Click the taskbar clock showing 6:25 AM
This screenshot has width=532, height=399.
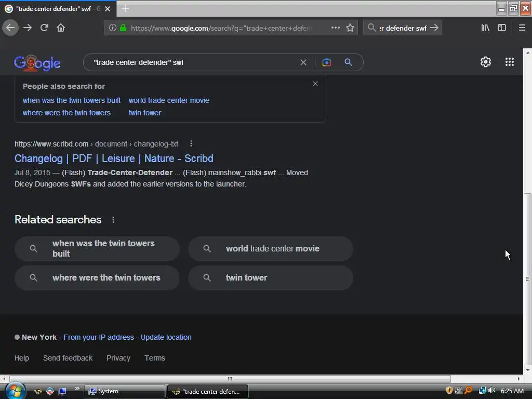[x=512, y=391]
